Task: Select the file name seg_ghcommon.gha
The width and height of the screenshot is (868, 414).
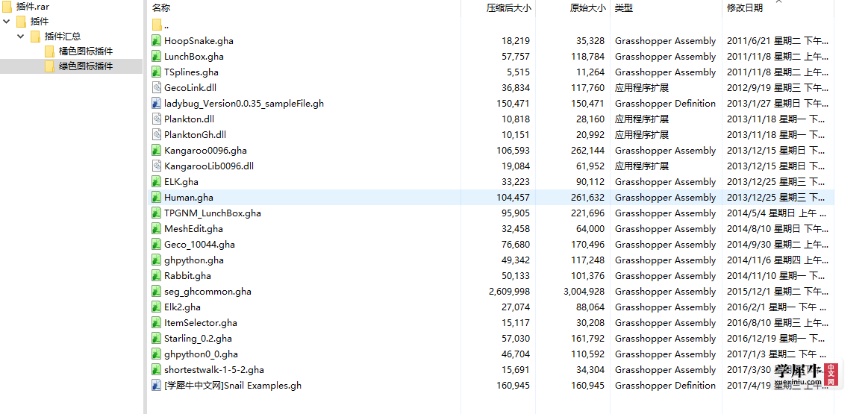Action: pos(207,291)
